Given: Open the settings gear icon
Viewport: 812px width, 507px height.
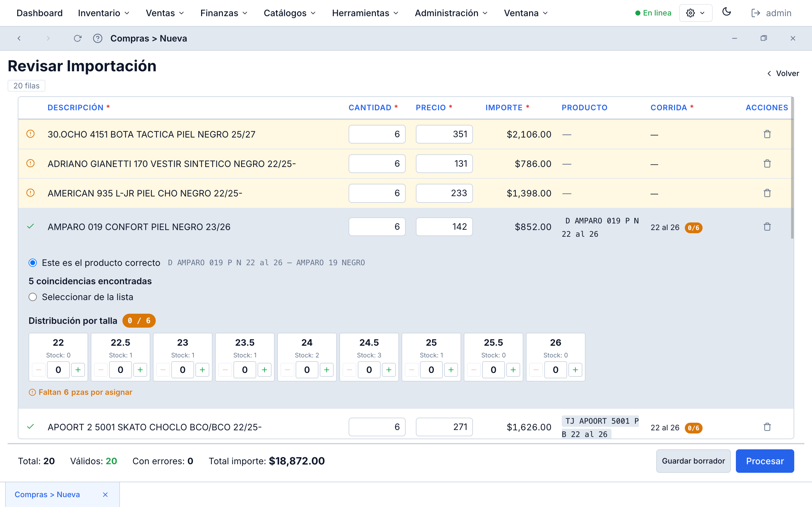Looking at the screenshot, I should click(691, 13).
